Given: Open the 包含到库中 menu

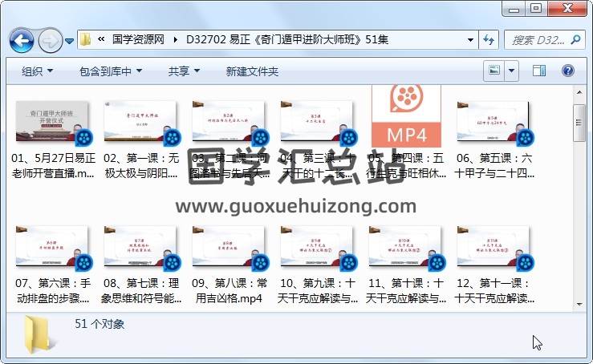Looking at the screenshot, I should [111, 71].
